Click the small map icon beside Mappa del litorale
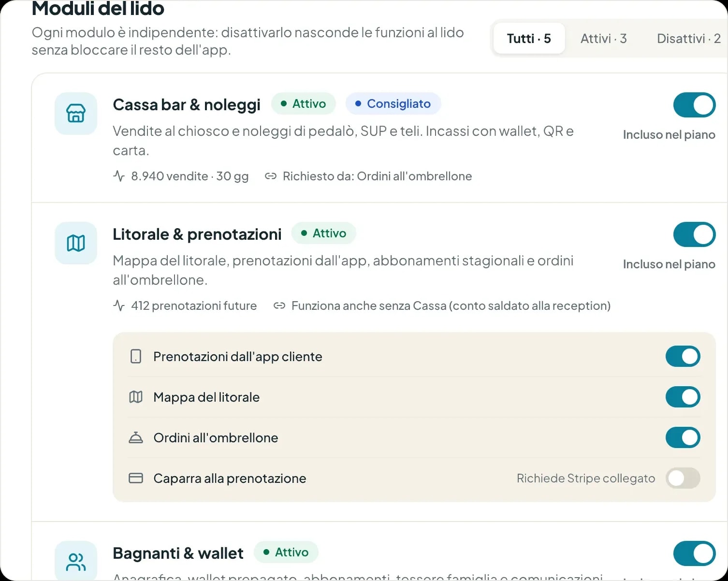728x581 pixels. point(136,397)
